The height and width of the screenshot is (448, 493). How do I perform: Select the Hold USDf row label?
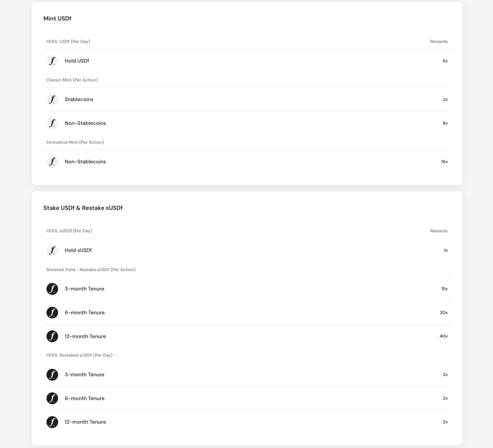pos(77,61)
